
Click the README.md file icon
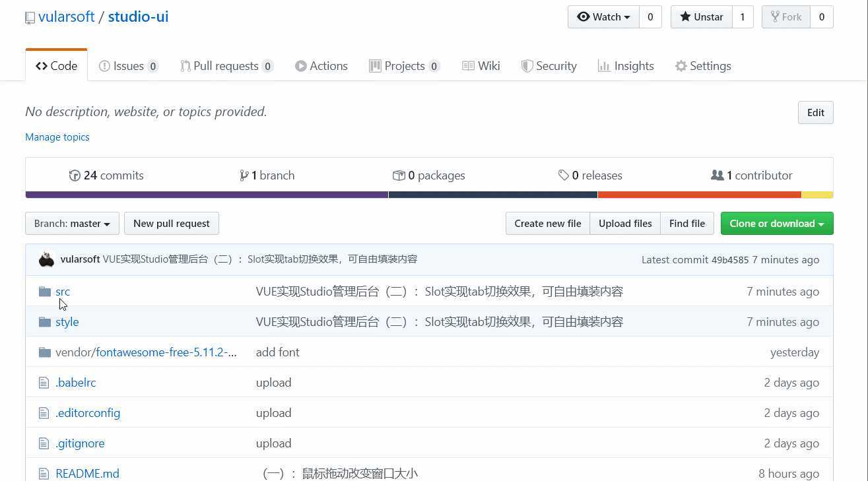click(x=44, y=474)
